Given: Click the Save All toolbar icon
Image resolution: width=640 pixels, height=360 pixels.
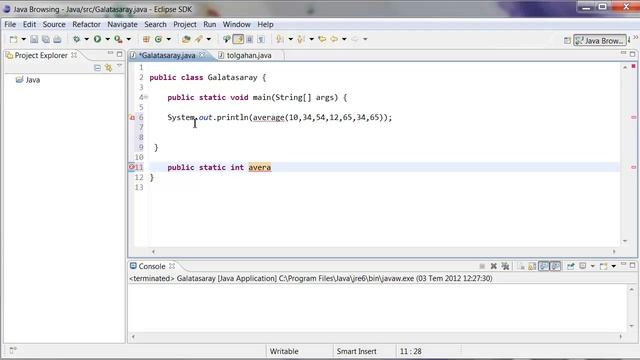Looking at the screenshot, I should coord(46,39).
